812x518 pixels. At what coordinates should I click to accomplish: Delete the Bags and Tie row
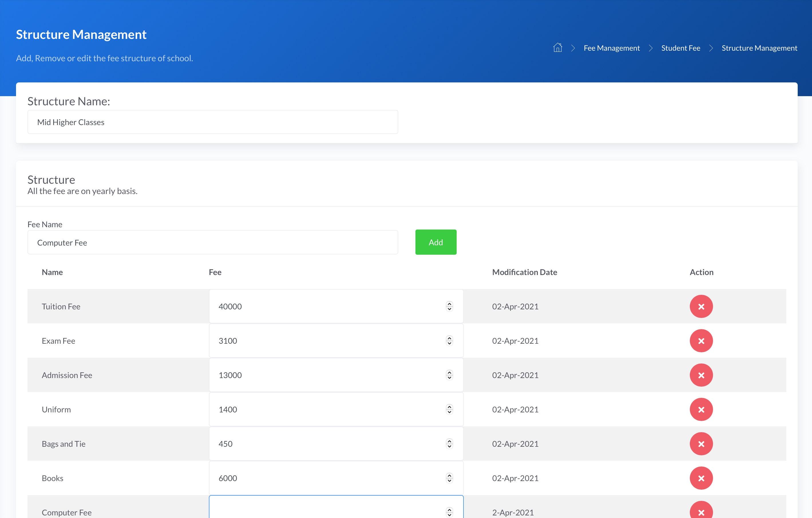click(701, 444)
